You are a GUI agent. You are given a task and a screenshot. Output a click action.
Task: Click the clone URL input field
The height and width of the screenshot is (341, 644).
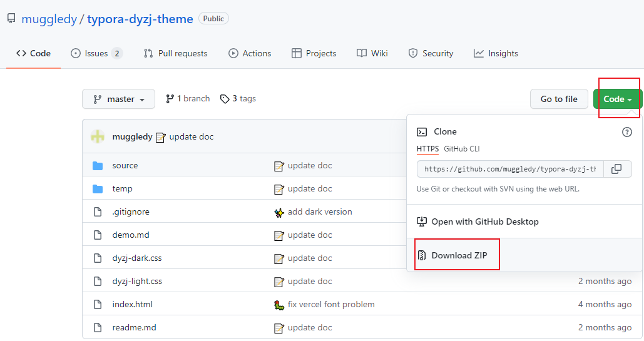(510, 169)
